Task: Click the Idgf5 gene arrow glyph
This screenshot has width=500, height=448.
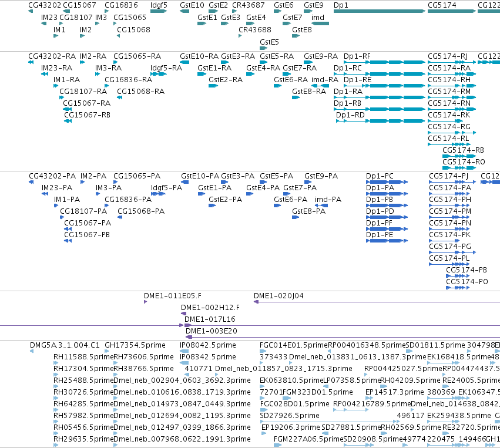Action: tap(159, 11)
